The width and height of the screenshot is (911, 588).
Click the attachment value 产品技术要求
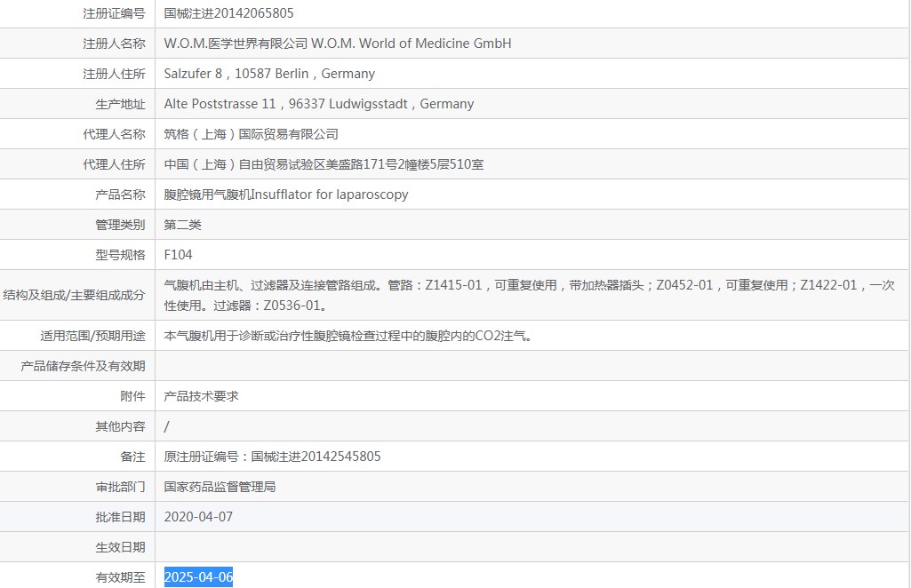tap(201, 396)
